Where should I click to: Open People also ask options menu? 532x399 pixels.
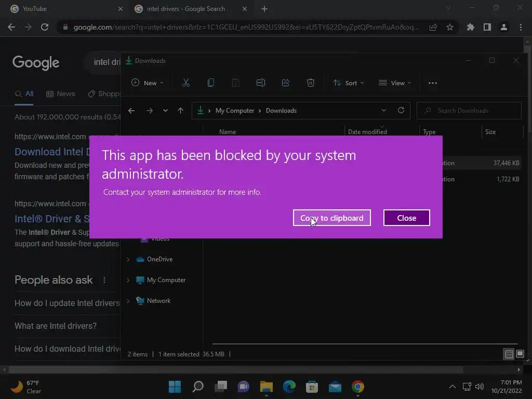104,280
